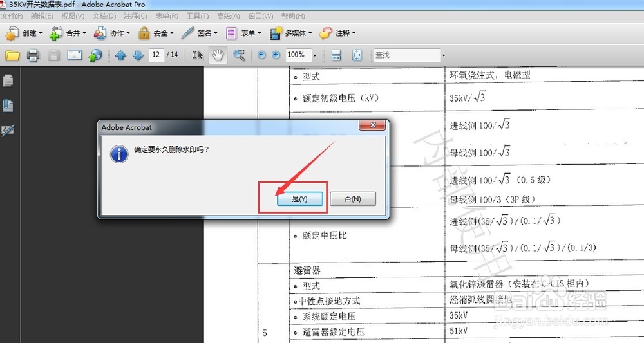Close the Adobe Acrobat dialog
The width and height of the screenshot is (644, 343).
point(372,125)
